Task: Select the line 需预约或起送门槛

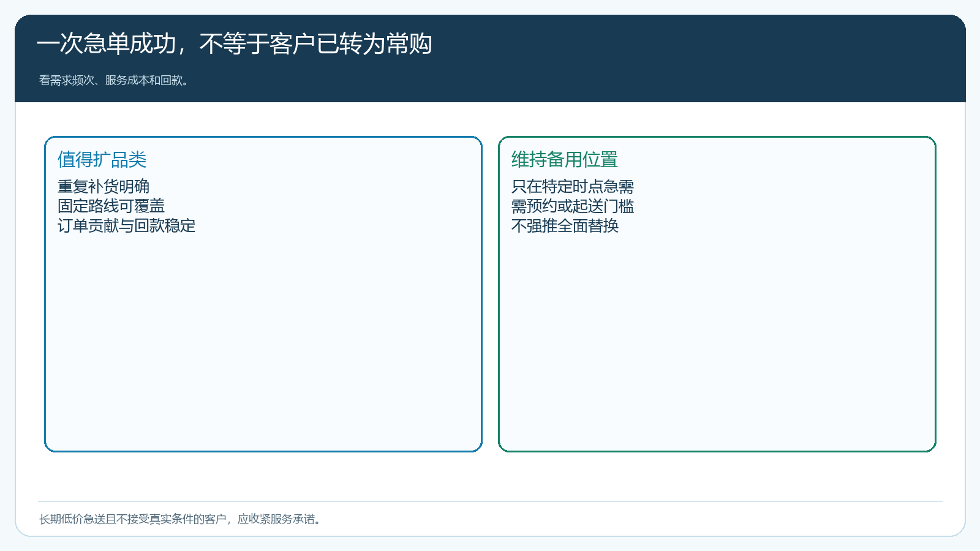Action: 573,206
